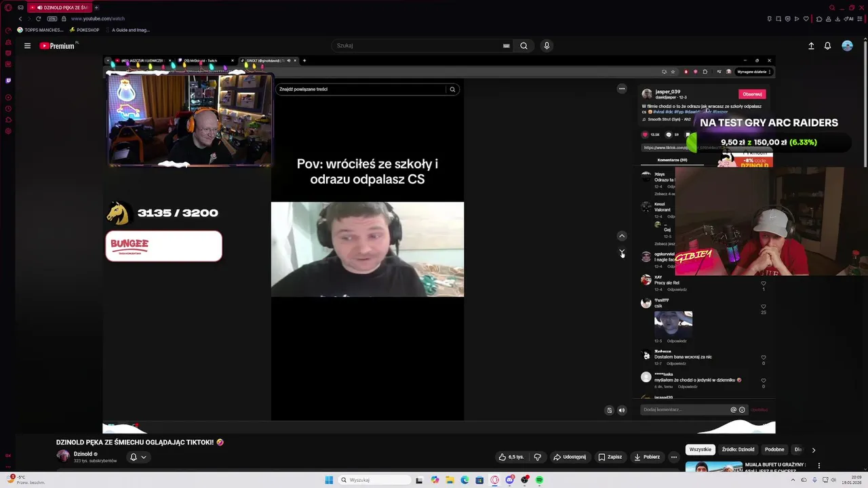
Task: Open Spotify from the taskbar
Action: 540,480
